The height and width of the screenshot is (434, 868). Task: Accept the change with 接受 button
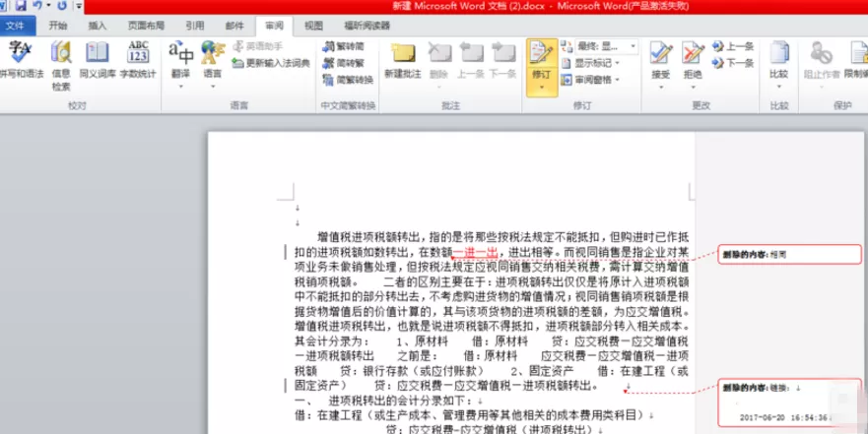661,65
